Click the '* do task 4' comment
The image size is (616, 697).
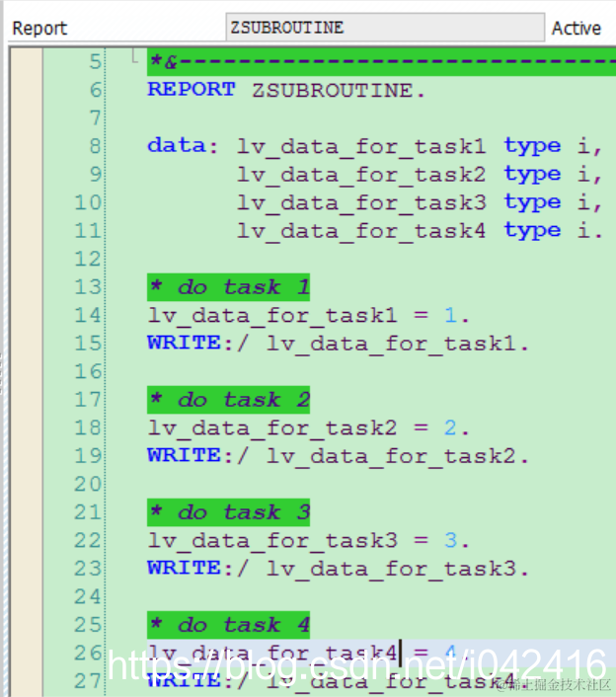[x=228, y=625]
